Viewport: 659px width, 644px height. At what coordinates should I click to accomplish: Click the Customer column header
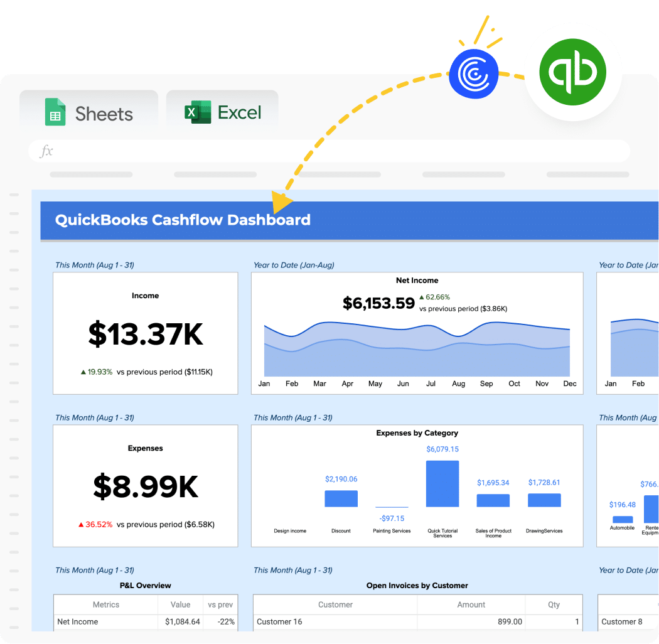pyautogui.click(x=335, y=604)
